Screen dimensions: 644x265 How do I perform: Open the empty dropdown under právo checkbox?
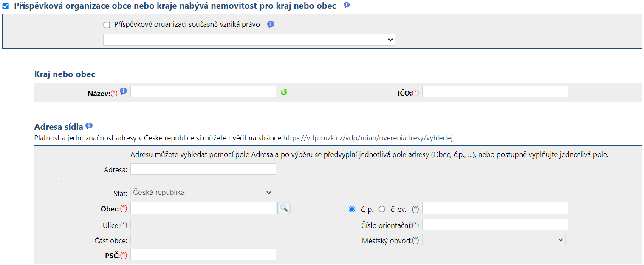[249, 40]
